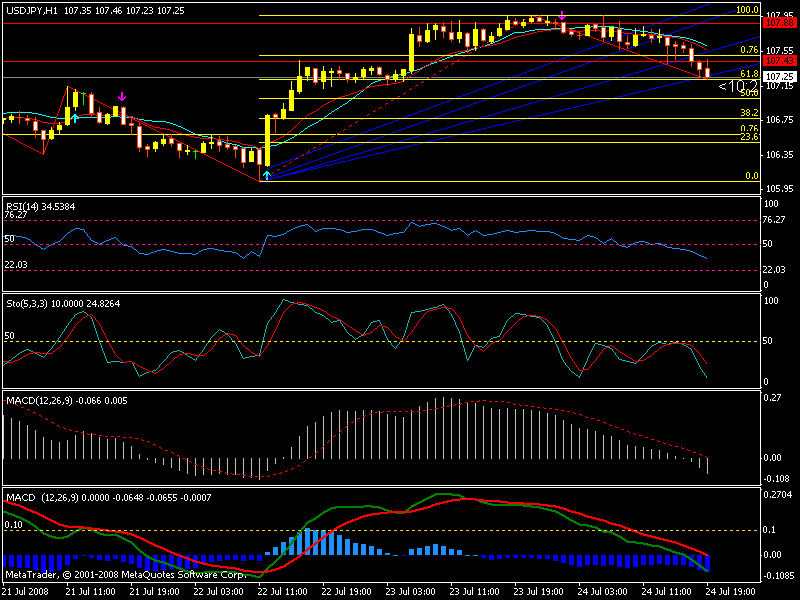Image resolution: width=800 pixels, height=600 pixels.
Task: Click the 100.0 Fibonacci level label
Action: click(x=746, y=9)
